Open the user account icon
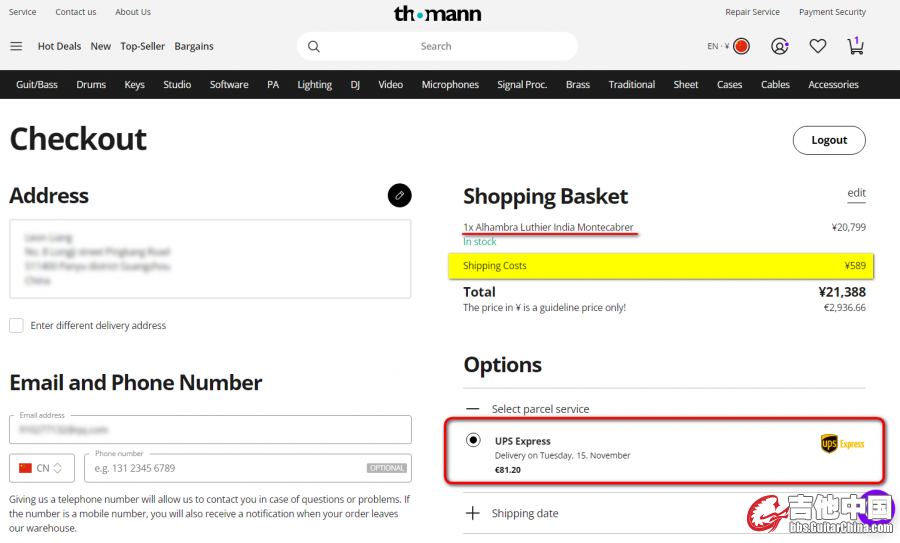This screenshot has width=900, height=543. (x=779, y=46)
